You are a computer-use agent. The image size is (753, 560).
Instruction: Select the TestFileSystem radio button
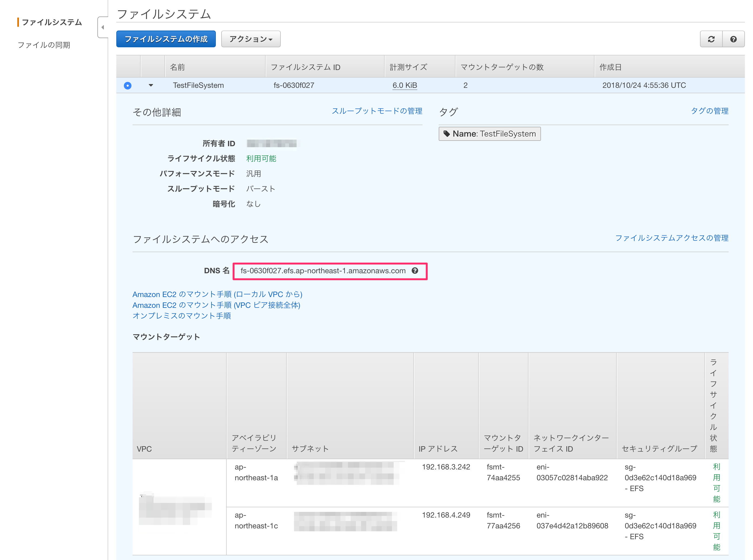[x=128, y=85]
